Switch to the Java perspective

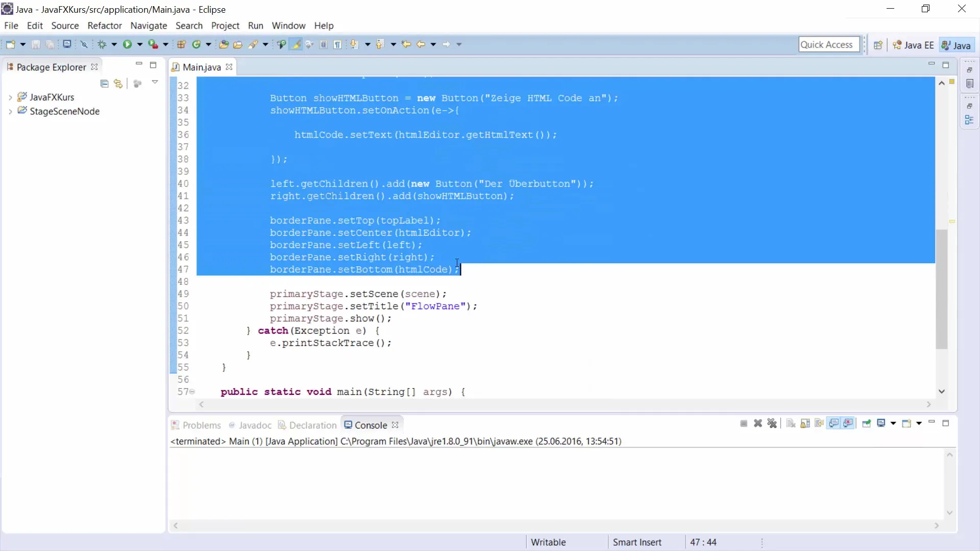(957, 45)
